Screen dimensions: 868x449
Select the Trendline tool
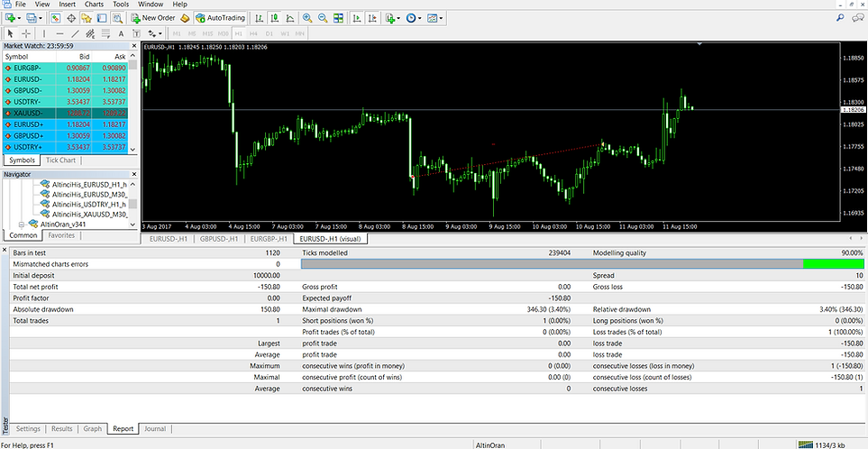(x=75, y=33)
